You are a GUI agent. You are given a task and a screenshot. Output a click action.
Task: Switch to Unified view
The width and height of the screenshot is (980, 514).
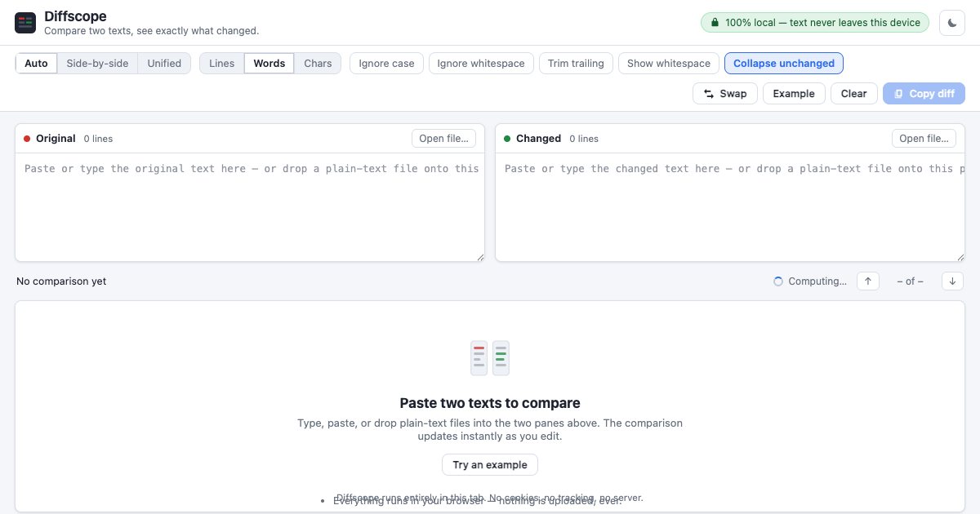[164, 63]
